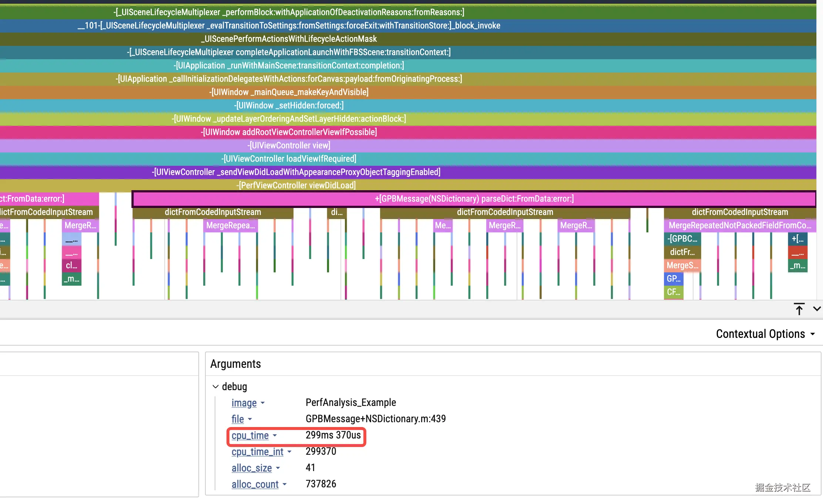The image size is (823, 504).
Task: Click the cpu_time argument link
Action: [x=250, y=436]
